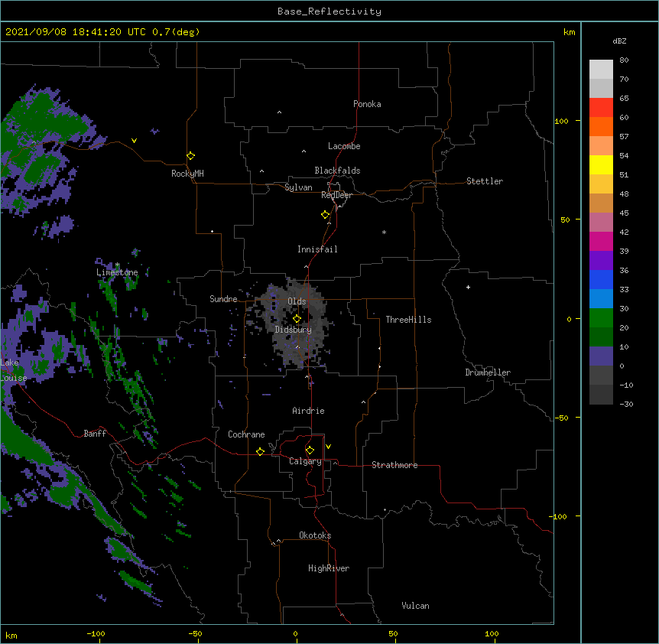Pick the bright yellow 51–54 dBZ swatch
The width and height of the screenshot is (659, 644).
click(x=601, y=164)
